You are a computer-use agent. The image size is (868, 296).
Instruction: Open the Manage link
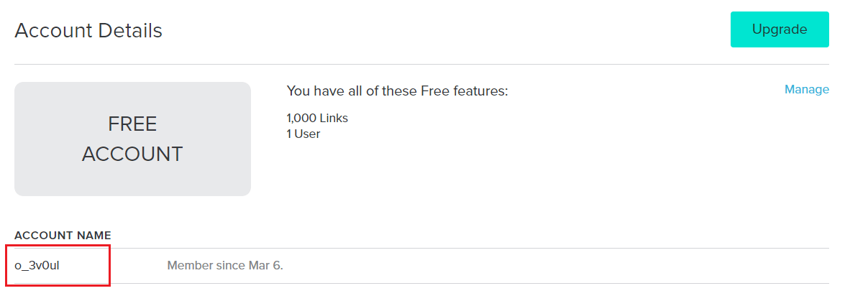coord(806,90)
